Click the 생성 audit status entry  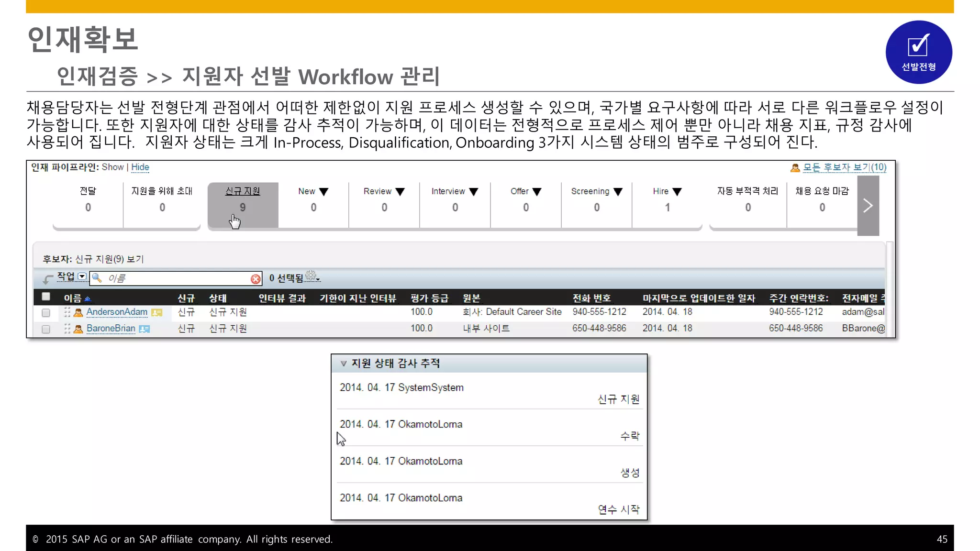[630, 473]
